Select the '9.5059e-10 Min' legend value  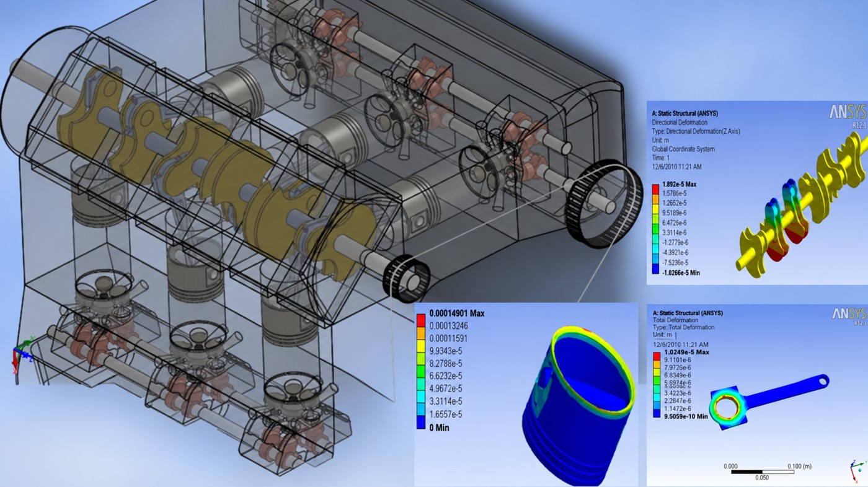(685, 416)
